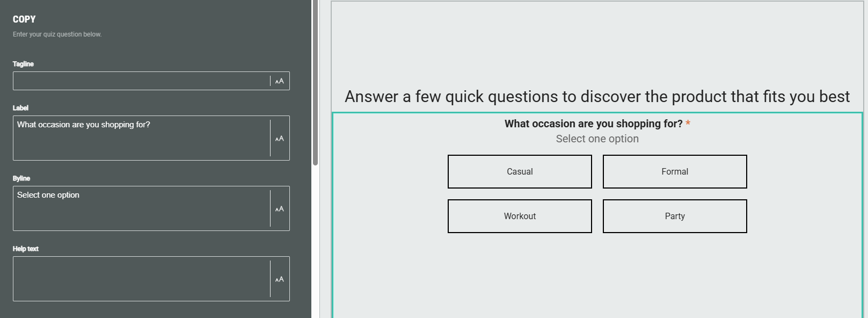The image size is (868, 318).
Task: Open the Help text font-size icon
Action: [280, 279]
